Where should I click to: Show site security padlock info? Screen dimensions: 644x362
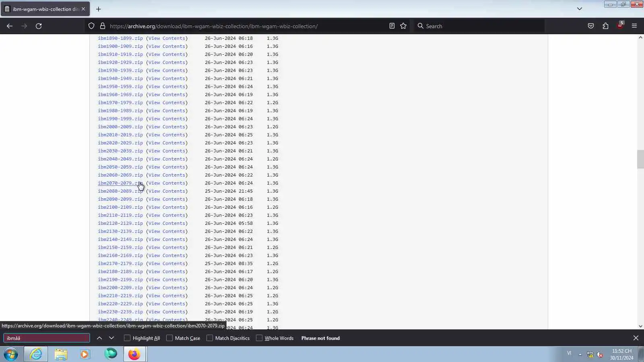tap(103, 26)
